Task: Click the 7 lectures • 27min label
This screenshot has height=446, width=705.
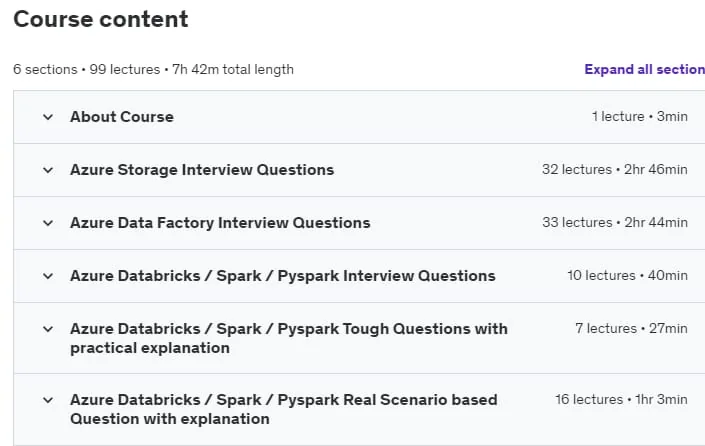Action: (631, 329)
